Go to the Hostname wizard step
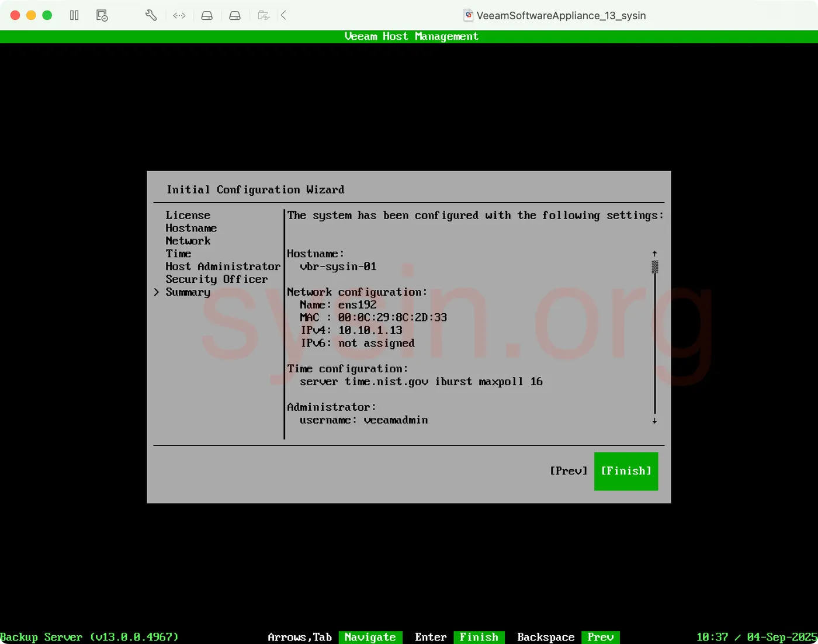The image size is (818, 644). coord(191,228)
